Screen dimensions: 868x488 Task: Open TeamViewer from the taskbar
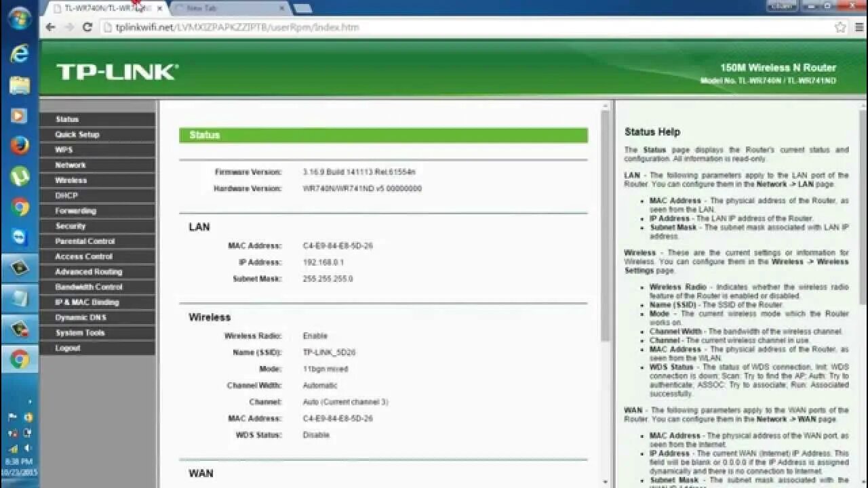[x=20, y=237]
